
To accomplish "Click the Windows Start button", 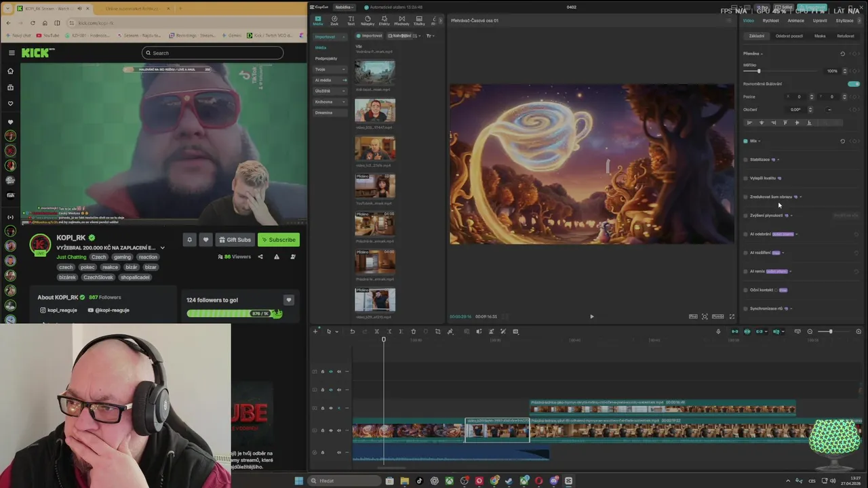I will pos(298,481).
